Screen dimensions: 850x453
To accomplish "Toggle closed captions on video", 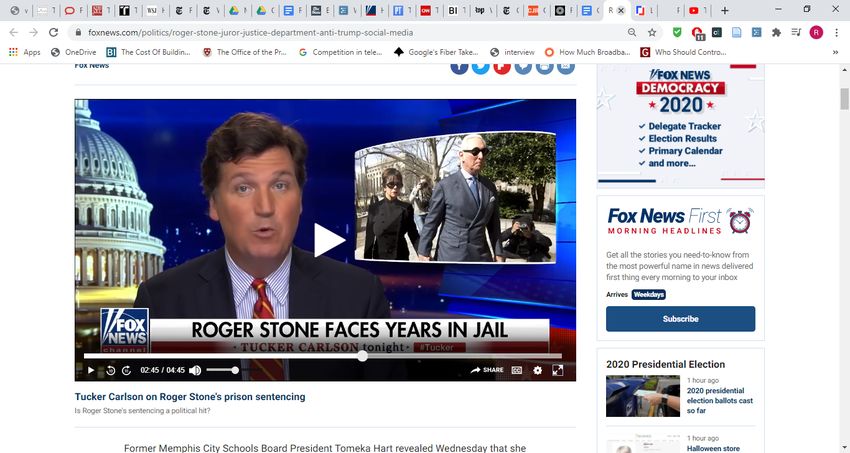I will pyautogui.click(x=517, y=370).
